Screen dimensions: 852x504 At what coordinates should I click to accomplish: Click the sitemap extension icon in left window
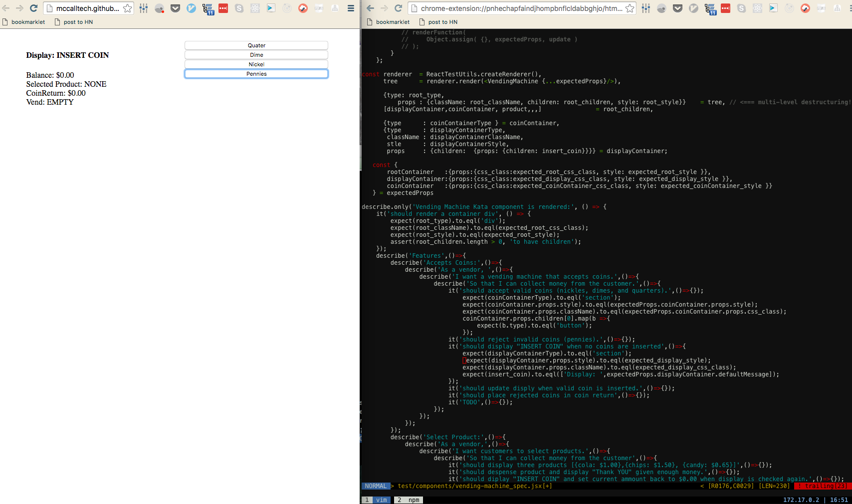coord(335,8)
